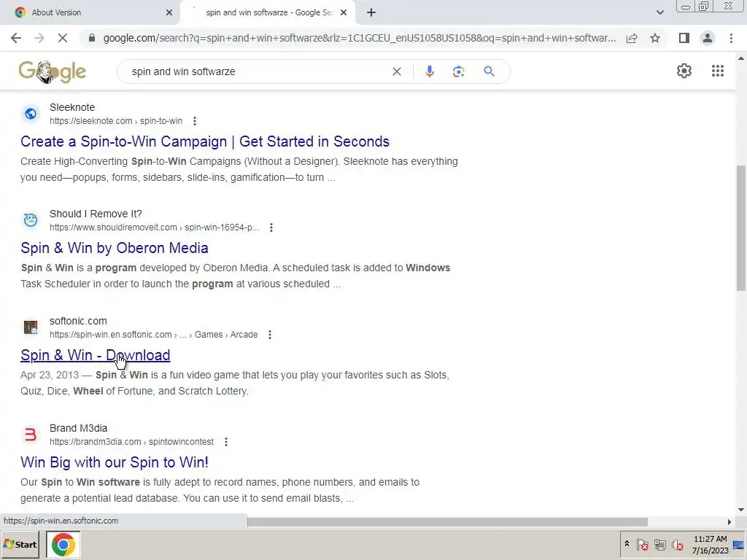Open Spin & Win - Download link
This screenshot has height=560, width=747.
pos(96,355)
